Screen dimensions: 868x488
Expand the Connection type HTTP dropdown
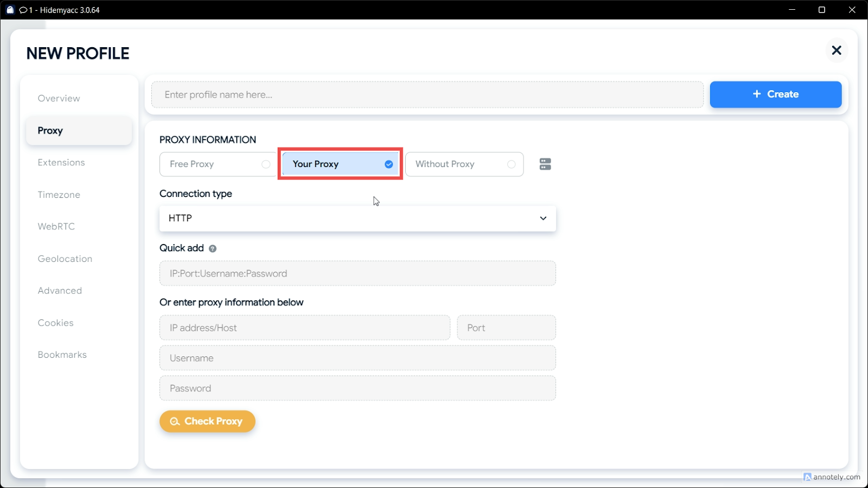tap(358, 219)
